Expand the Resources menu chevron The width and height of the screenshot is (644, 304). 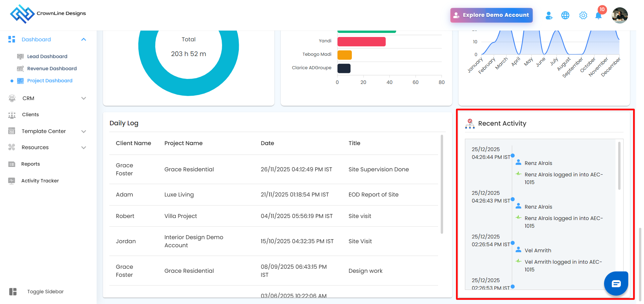point(84,147)
